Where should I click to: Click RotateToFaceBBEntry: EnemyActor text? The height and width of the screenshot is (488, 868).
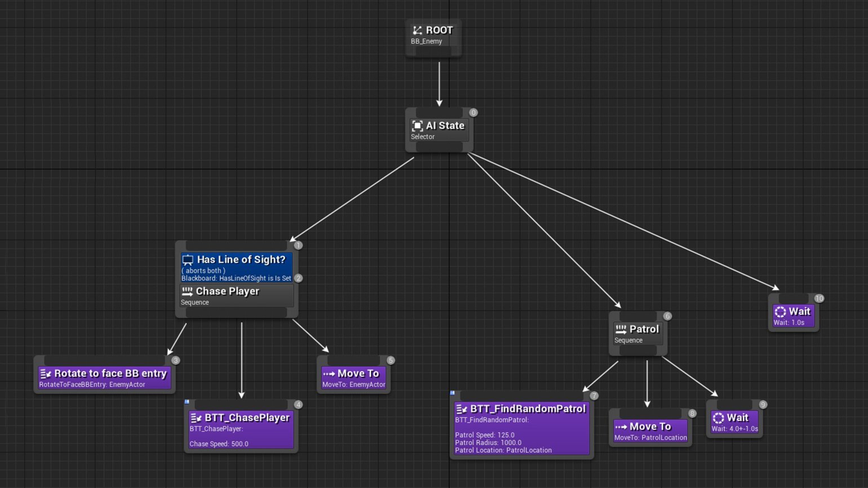92,385
